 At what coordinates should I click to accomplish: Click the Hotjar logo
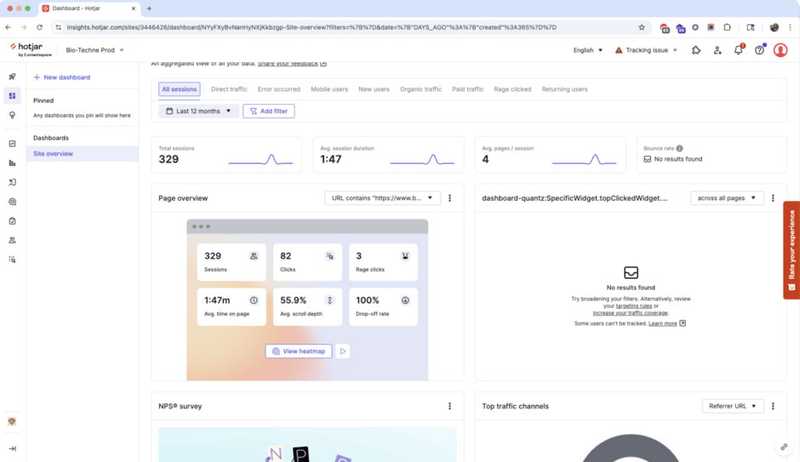coord(31,49)
